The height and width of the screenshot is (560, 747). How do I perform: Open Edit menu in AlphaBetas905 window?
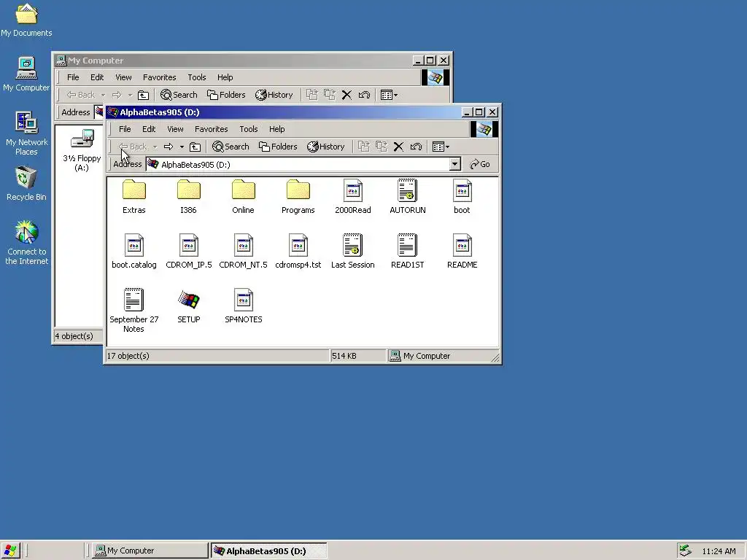point(149,129)
